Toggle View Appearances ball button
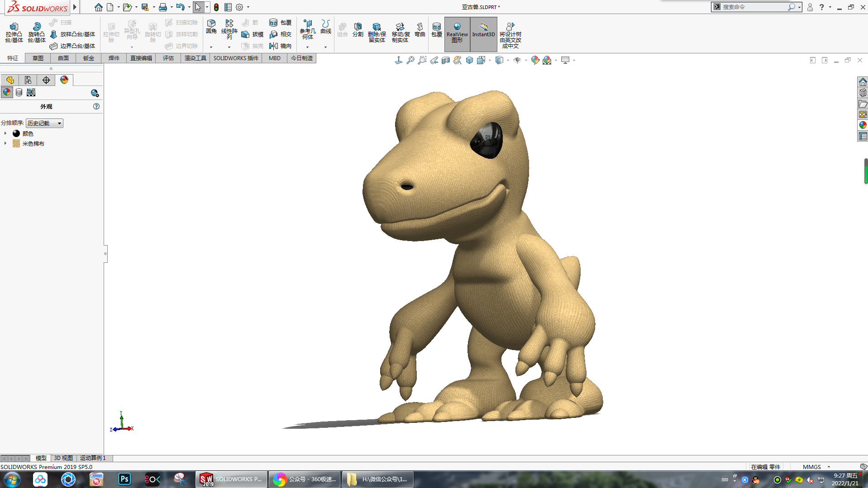This screenshot has height=488, width=868. (7, 92)
